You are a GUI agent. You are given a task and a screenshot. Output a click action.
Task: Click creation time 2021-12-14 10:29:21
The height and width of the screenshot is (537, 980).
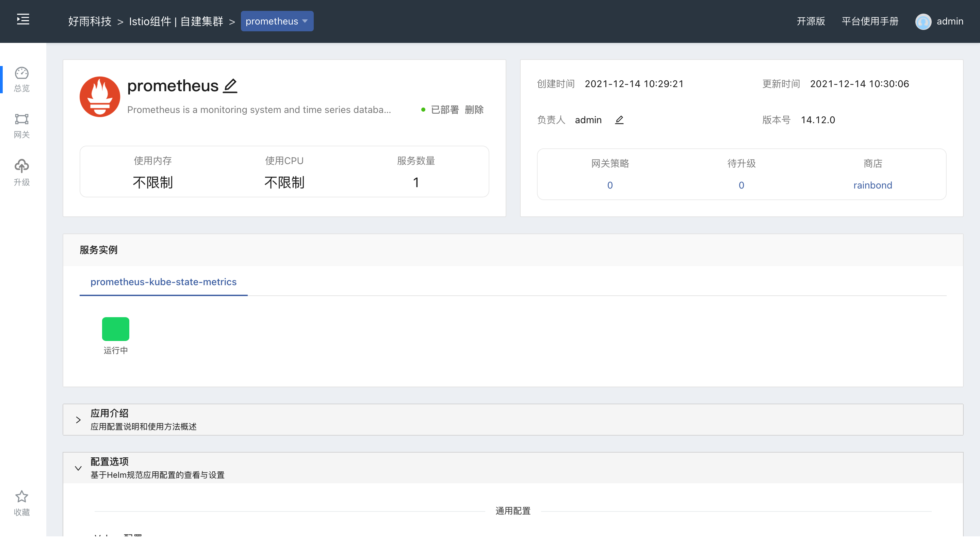634,84
